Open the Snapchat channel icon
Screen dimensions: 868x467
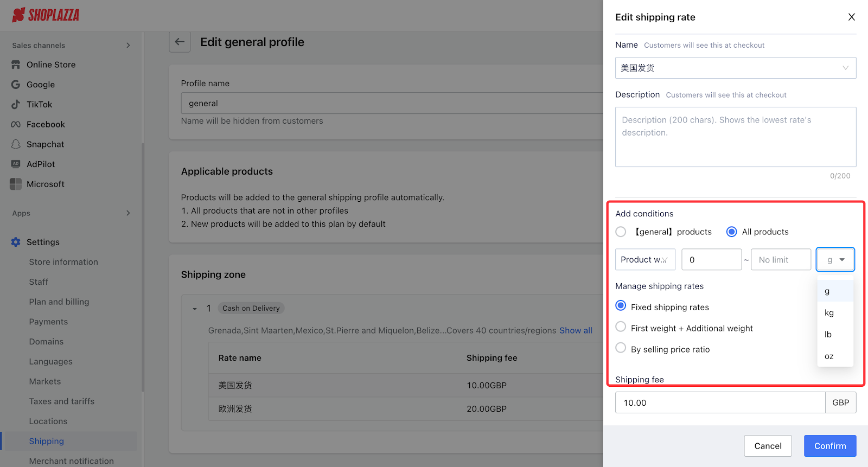[x=16, y=144]
